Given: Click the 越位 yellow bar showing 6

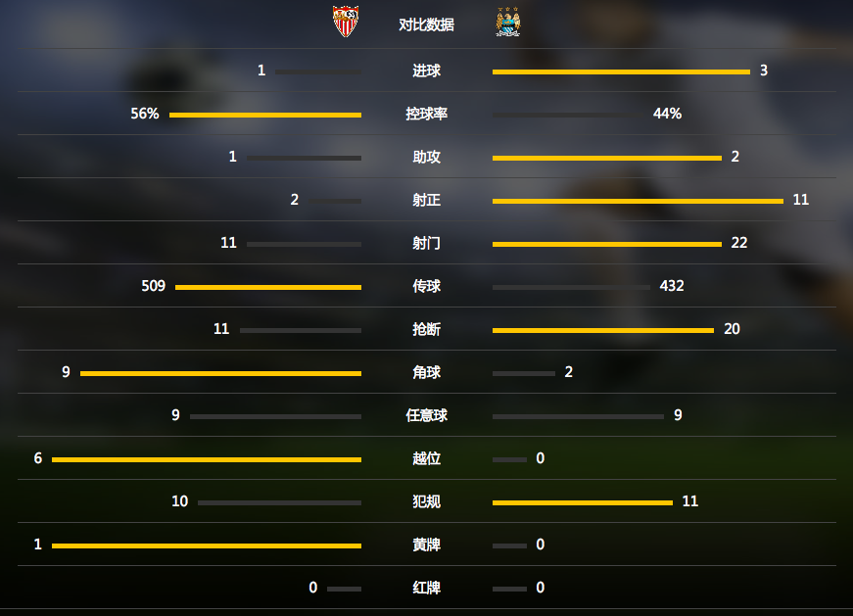Looking at the screenshot, I should coord(207,460).
